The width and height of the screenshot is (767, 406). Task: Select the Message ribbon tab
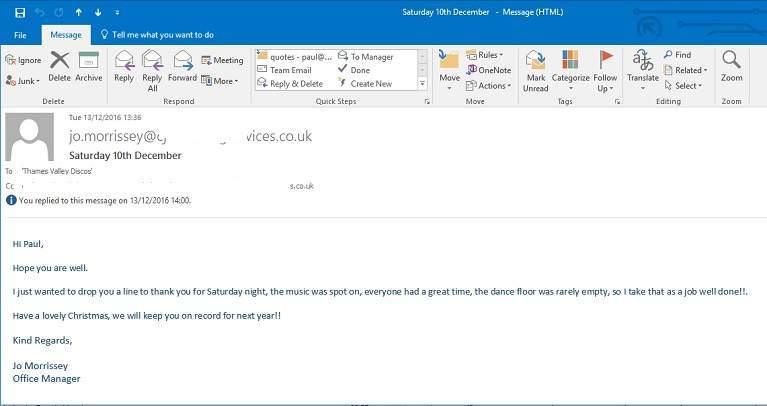pyautogui.click(x=65, y=35)
